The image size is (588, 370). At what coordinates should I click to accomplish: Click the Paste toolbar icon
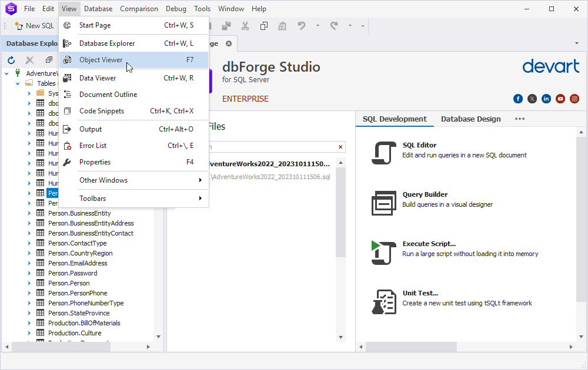click(282, 26)
